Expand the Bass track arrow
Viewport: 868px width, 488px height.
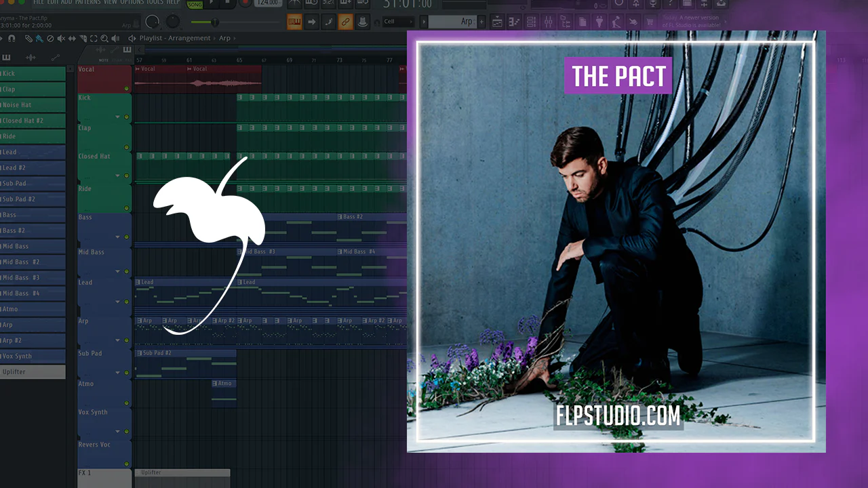(x=117, y=237)
